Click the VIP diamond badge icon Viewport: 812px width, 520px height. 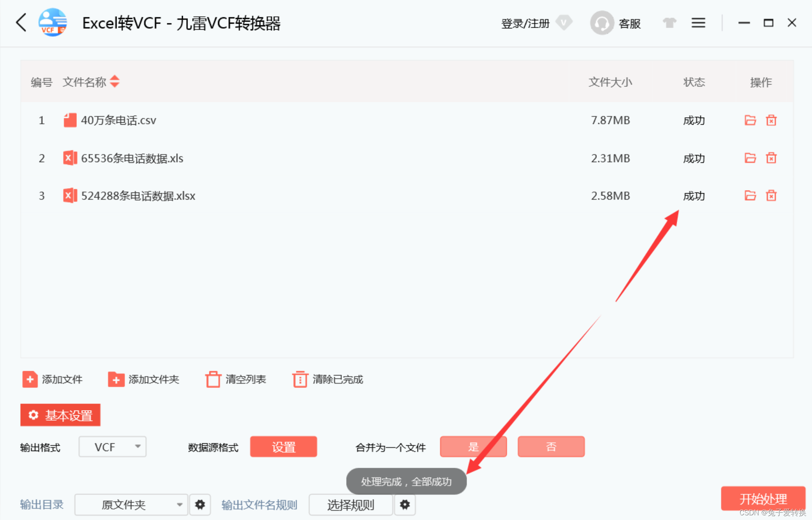tap(564, 23)
